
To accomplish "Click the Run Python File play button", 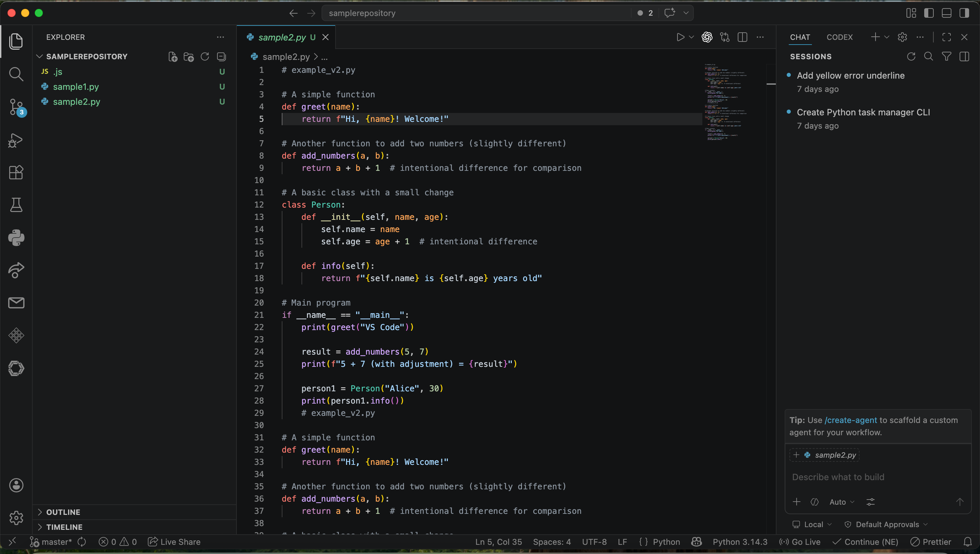I will (680, 37).
